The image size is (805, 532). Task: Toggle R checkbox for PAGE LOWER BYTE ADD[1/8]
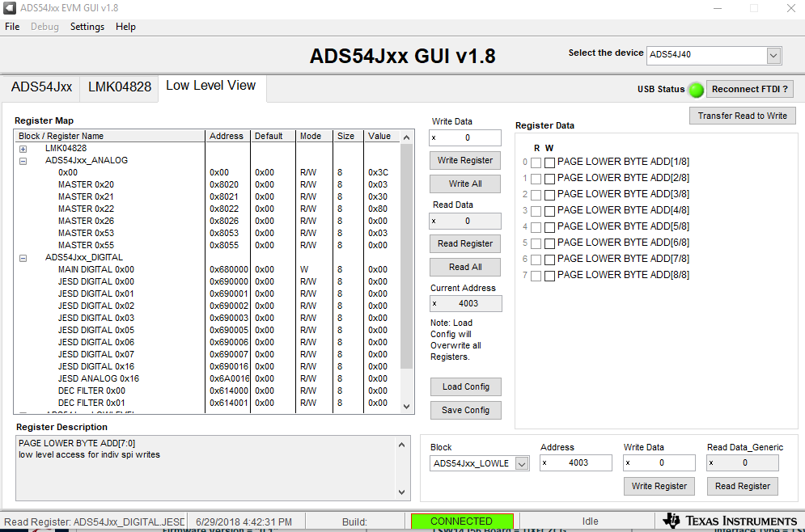[536, 163]
